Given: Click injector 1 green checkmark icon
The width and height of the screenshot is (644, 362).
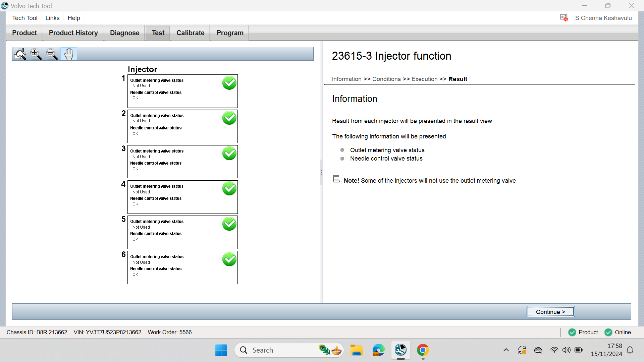Looking at the screenshot, I should click(229, 83).
